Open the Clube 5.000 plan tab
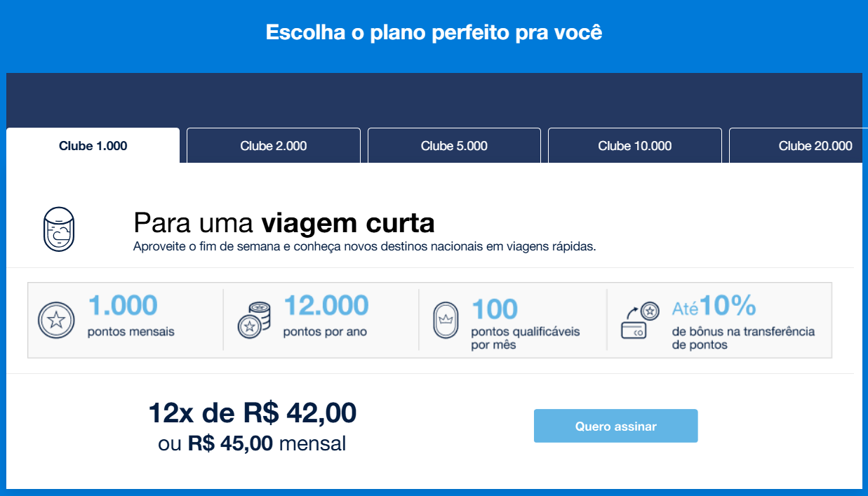 pyautogui.click(x=453, y=145)
